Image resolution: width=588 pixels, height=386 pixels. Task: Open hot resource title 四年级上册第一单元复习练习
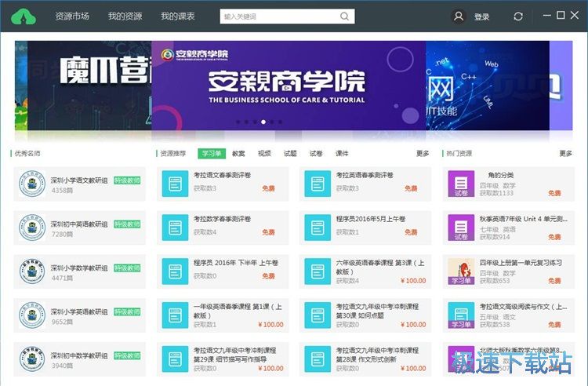(521, 263)
